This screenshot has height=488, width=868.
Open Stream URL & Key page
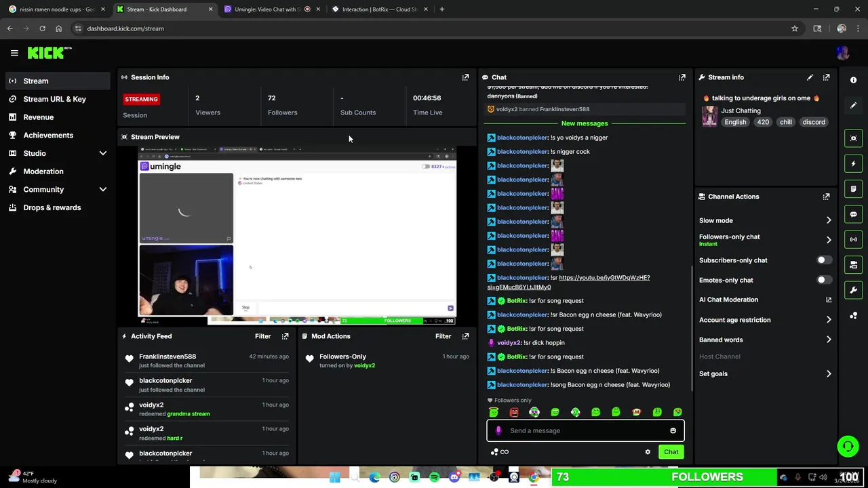pos(57,99)
